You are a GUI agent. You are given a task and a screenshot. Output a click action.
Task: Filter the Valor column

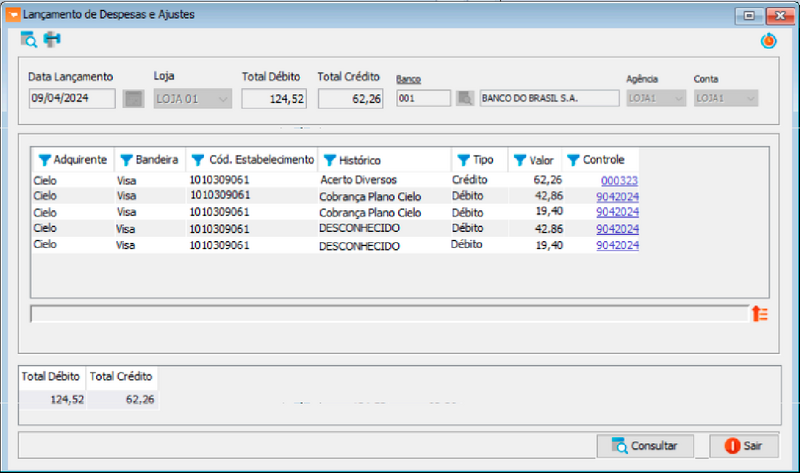pos(520,160)
